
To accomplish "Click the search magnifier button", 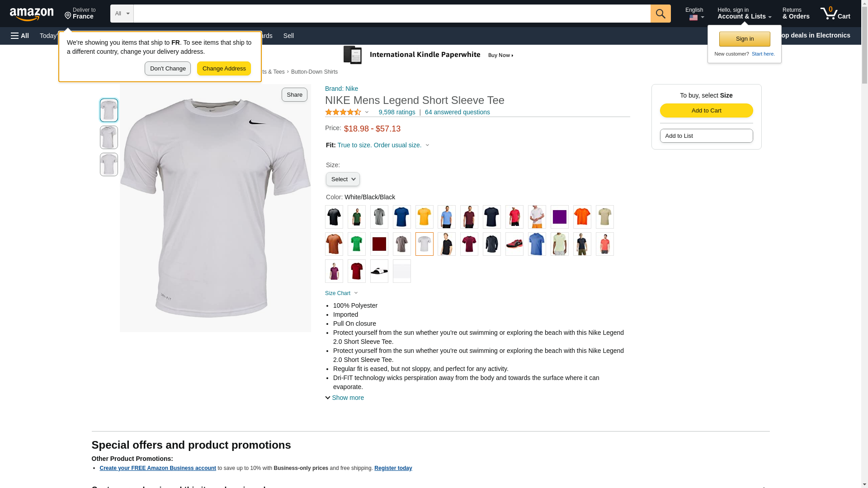I will 660,14.
